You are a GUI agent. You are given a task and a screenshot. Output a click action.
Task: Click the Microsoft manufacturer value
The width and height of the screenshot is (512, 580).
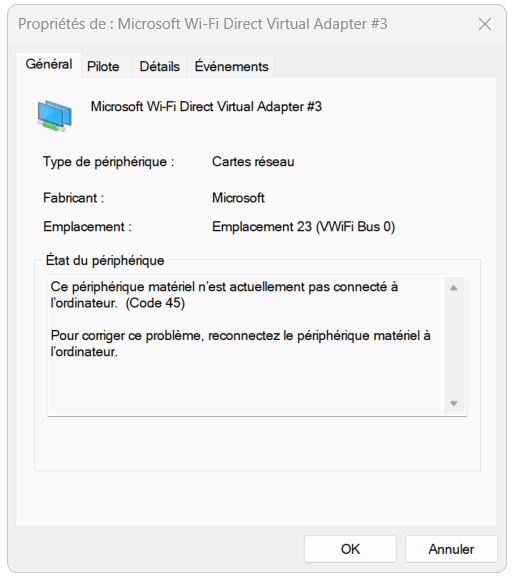pyautogui.click(x=238, y=198)
